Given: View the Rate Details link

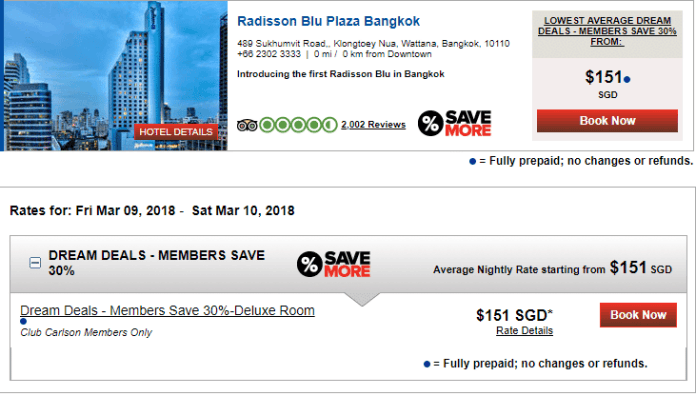Looking at the screenshot, I should point(524,331).
